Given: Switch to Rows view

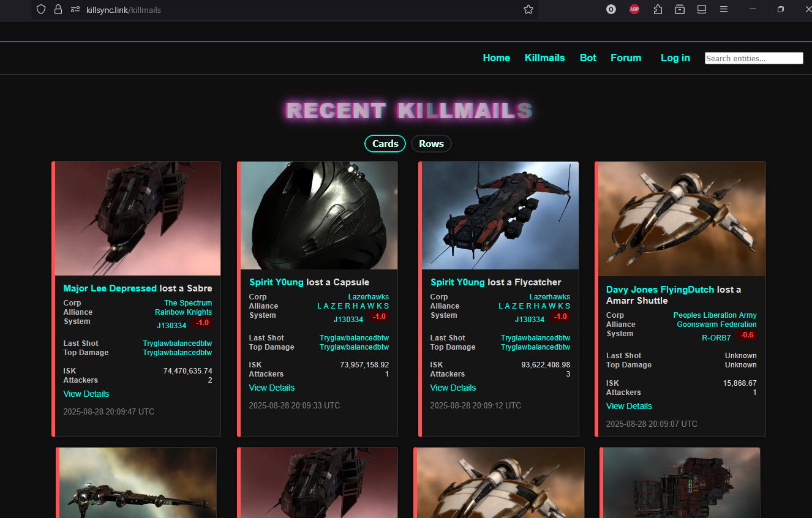Looking at the screenshot, I should 431,143.
